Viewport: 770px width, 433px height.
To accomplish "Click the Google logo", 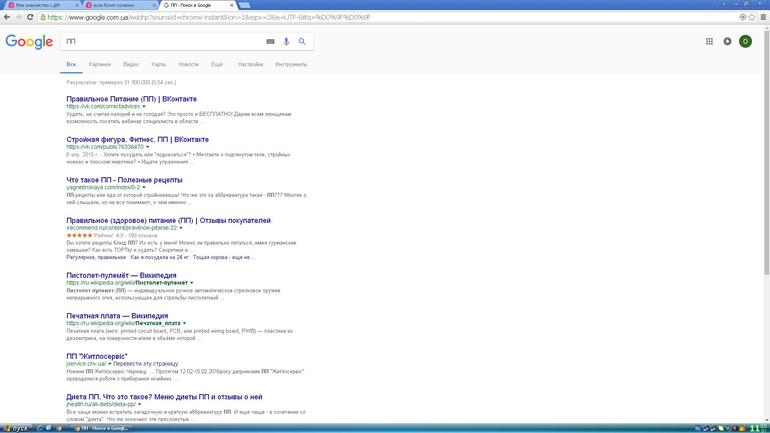I will click(29, 41).
